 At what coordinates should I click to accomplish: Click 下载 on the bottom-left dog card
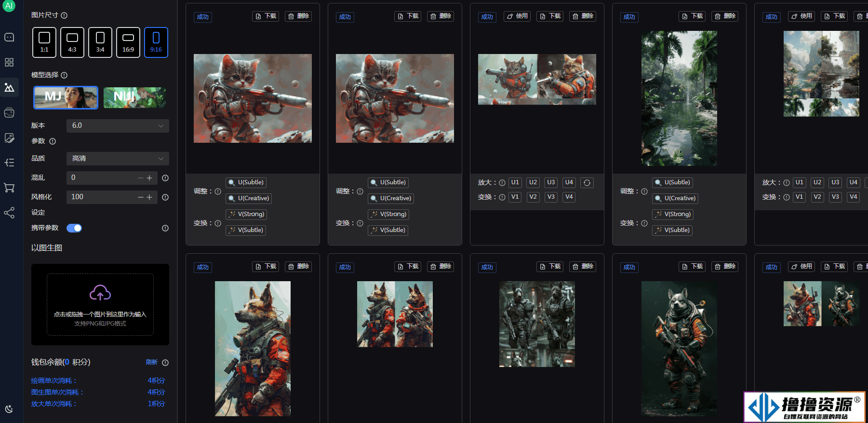(x=266, y=267)
